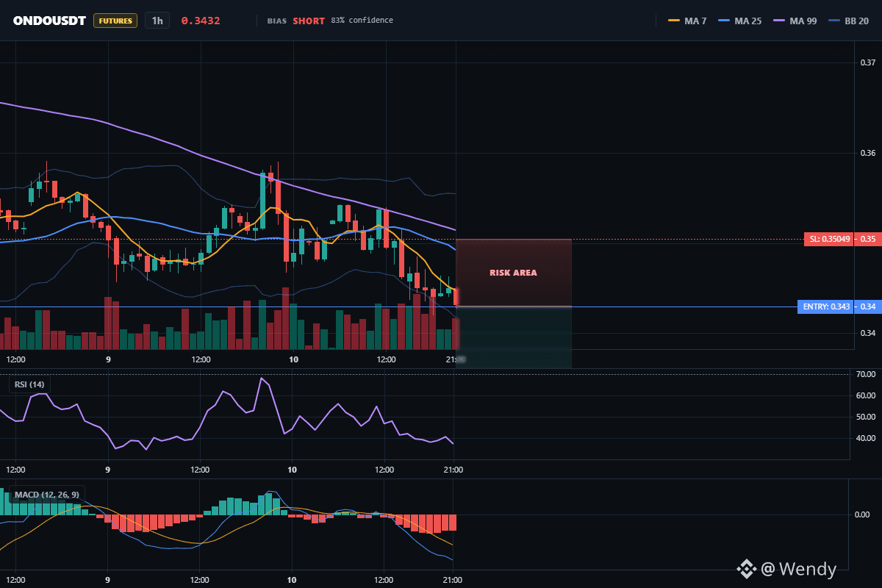
Task: Click the 0.37 price axis value
Action: click(867, 62)
